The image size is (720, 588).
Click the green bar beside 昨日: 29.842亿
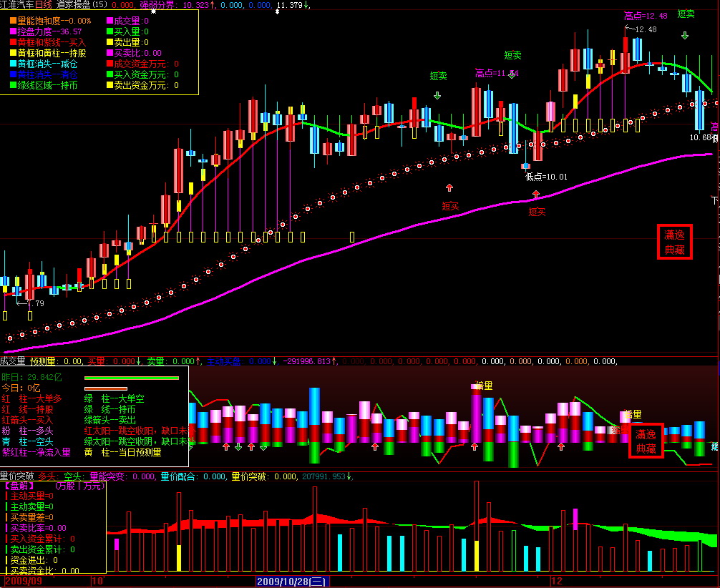[x=131, y=378]
